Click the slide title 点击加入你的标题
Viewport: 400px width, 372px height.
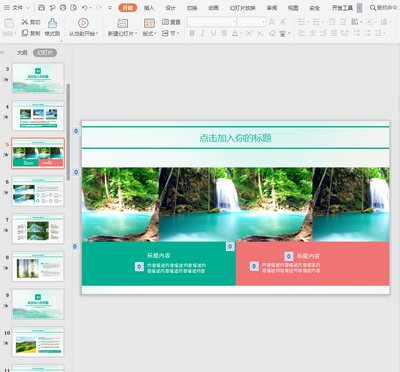[x=235, y=138]
